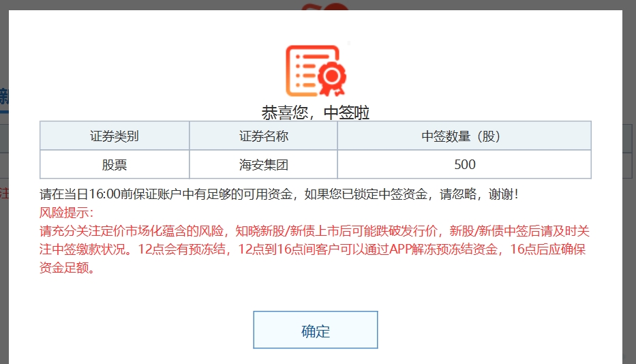Select the 海安集团 security name cell
The image size is (636, 364).
264,165
